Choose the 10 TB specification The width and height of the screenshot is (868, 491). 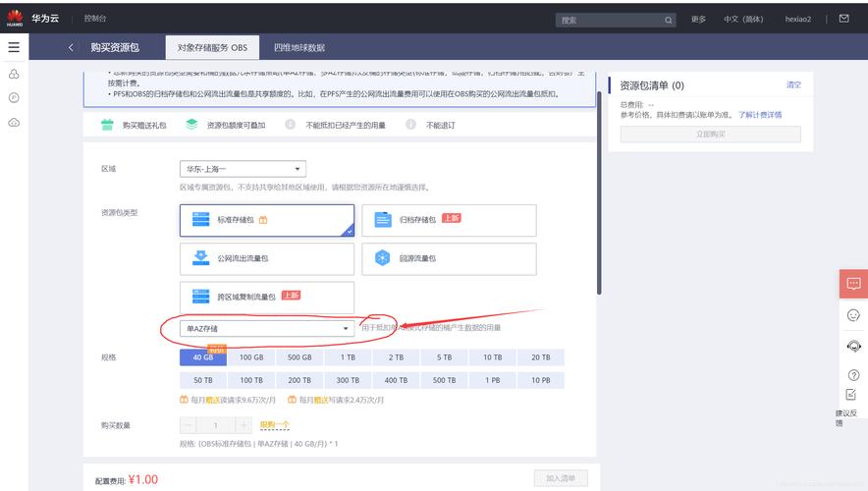(x=492, y=357)
